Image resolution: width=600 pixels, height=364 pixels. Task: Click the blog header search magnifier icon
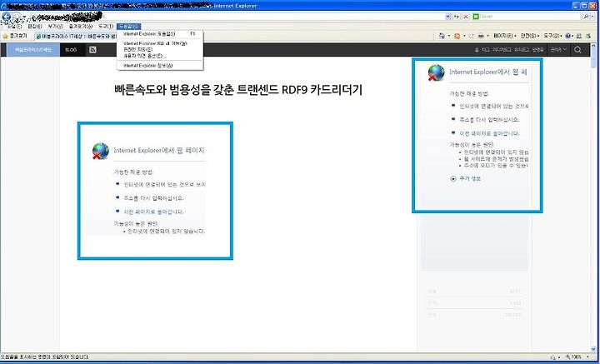tap(577, 50)
